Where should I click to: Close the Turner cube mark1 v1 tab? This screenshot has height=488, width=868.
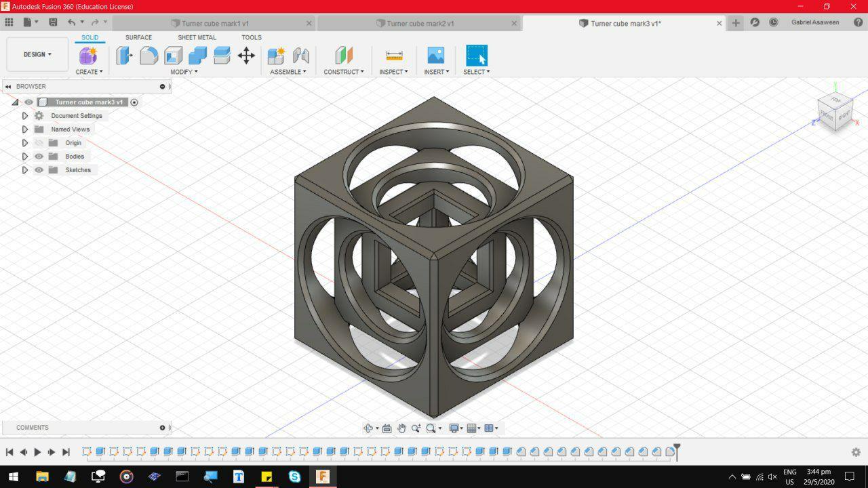(309, 23)
